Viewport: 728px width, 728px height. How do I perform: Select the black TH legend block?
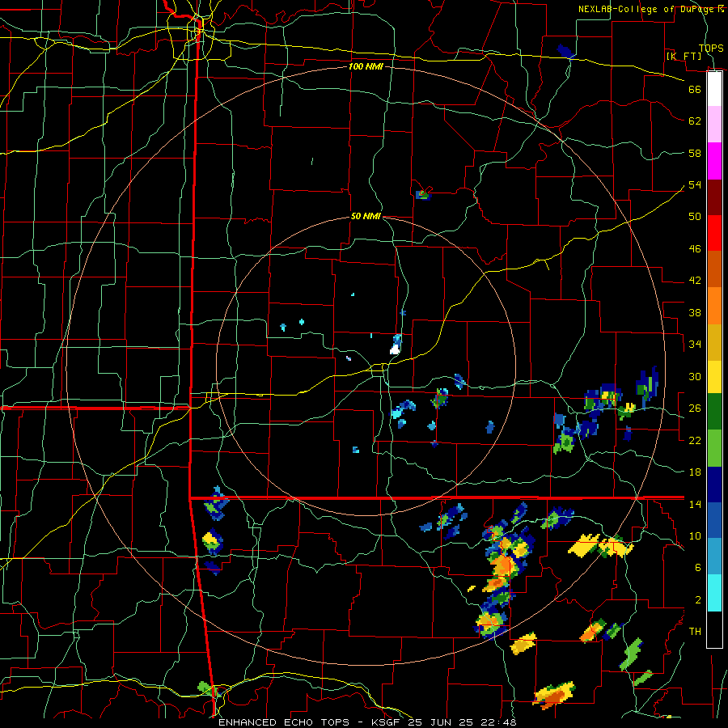pos(714,629)
